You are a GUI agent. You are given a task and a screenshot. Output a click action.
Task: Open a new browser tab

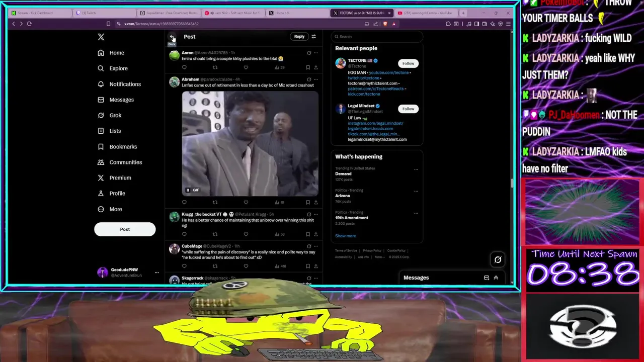point(463,13)
